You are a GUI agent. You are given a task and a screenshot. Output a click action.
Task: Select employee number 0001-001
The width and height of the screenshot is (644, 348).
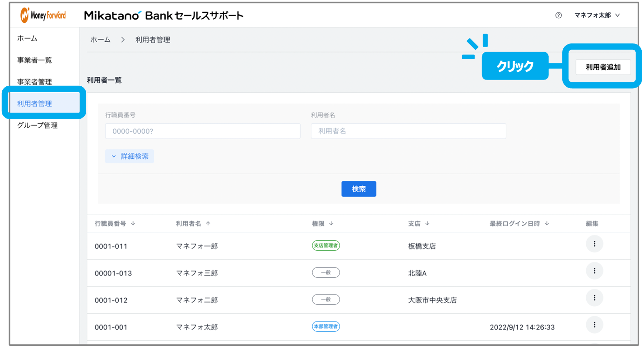111,327
